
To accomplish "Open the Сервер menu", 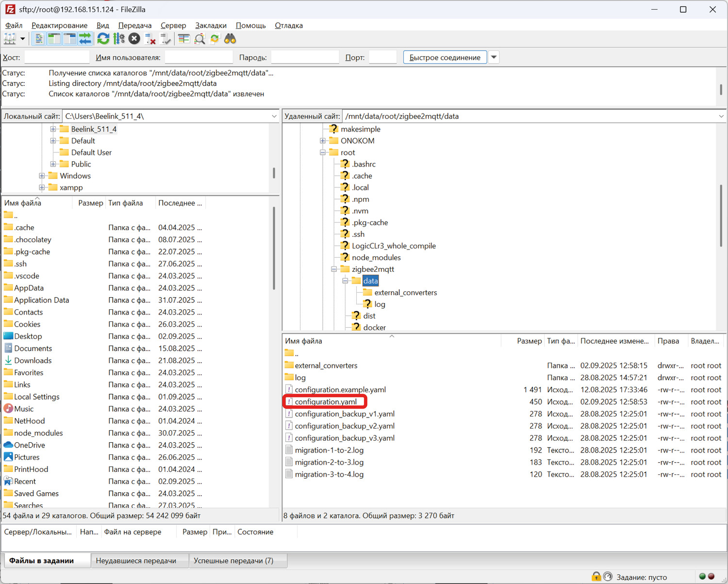I will coord(173,25).
